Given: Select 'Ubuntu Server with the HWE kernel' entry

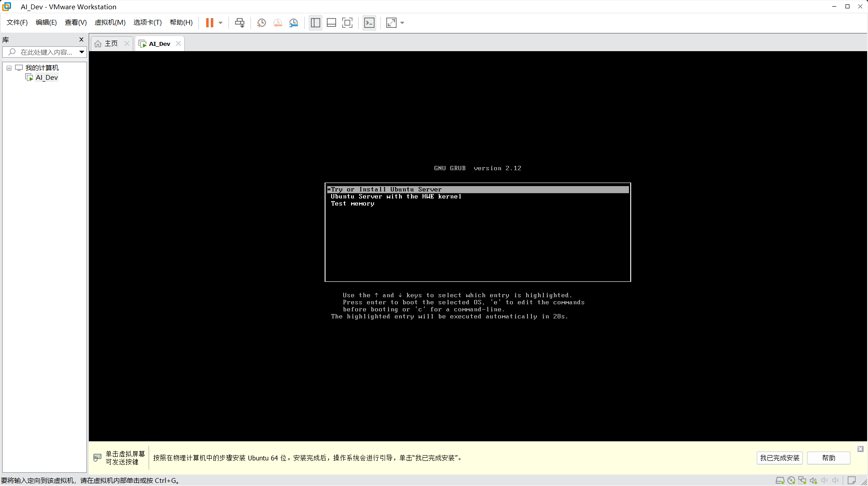Looking at the screenshot, I should pos(396,196).
